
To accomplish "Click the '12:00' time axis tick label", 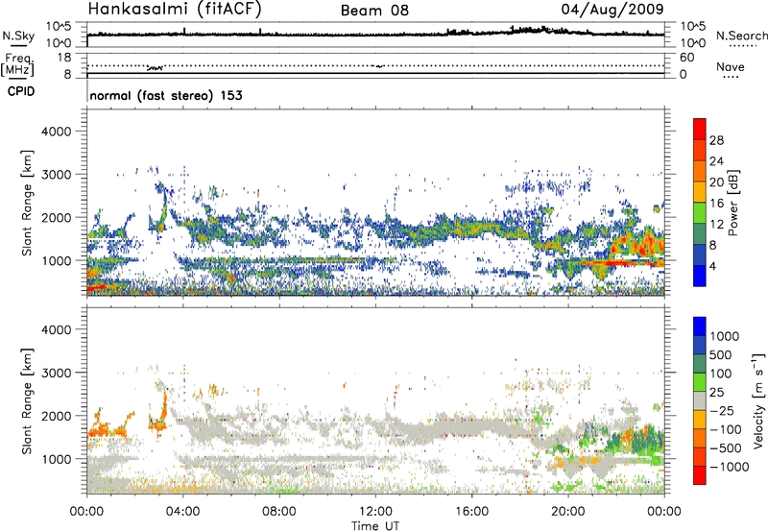I will pyautogui.click(x=375, y=512).
